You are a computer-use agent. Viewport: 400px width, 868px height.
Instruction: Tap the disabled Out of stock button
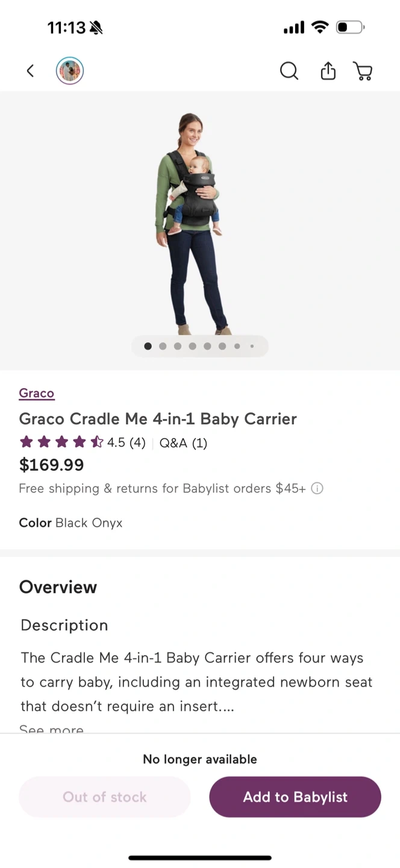point(105,797)
